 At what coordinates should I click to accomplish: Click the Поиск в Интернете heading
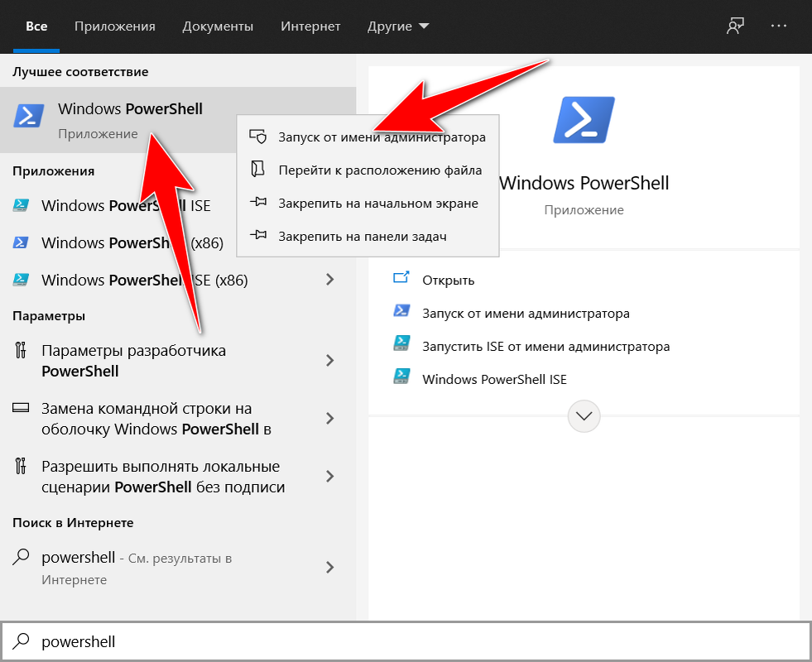73,523
